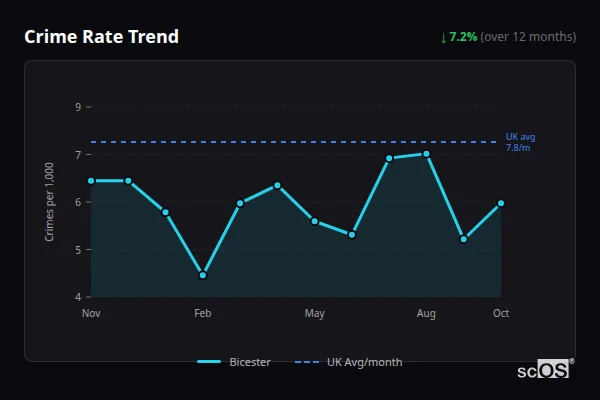Toggle the UK Avg/month legend entry
This screenshot has height=400, width=600.
(x=349, y=362)
